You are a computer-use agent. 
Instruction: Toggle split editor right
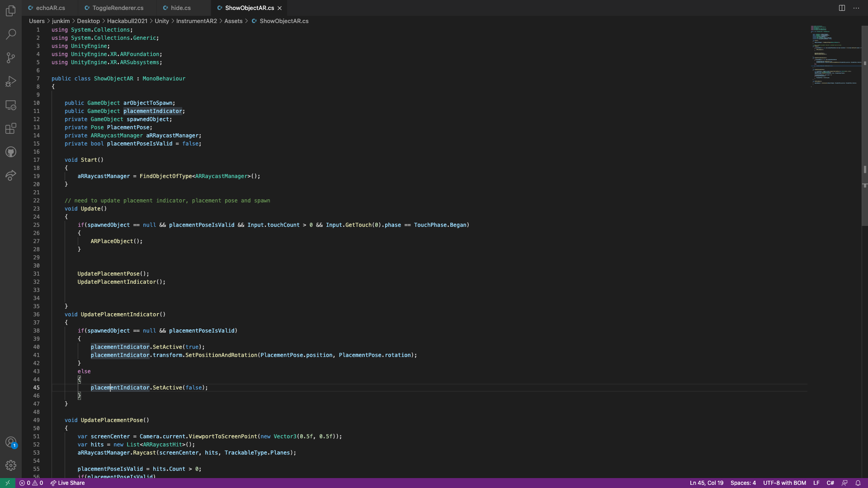click(x=842, y=8)
